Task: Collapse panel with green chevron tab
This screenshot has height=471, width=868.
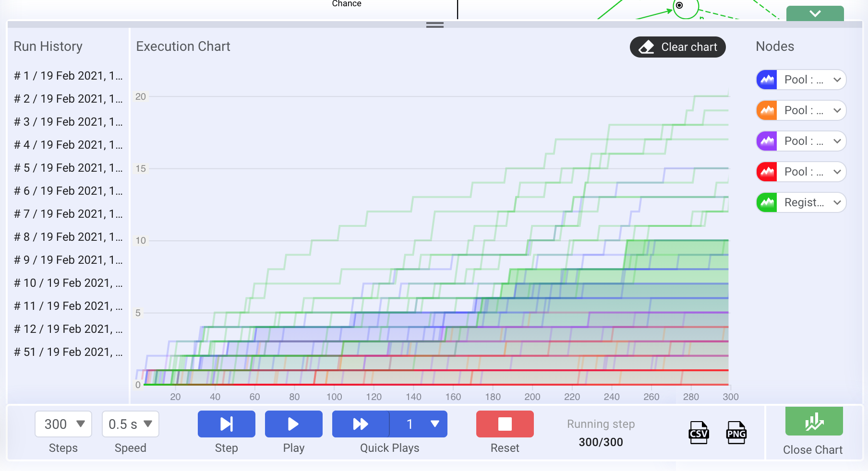Action: [815, 13]
